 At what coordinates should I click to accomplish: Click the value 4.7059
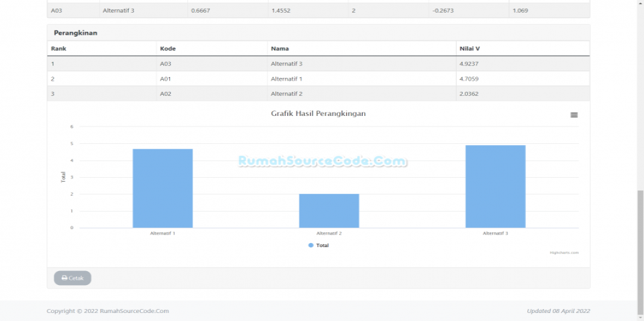tap(469, 79)
